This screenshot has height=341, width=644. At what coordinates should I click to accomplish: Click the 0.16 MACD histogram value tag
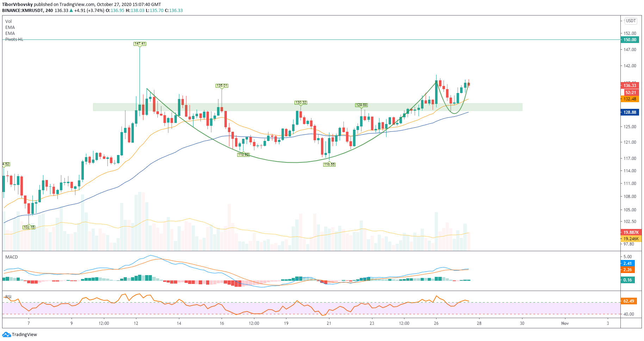(x=627, y=280)
